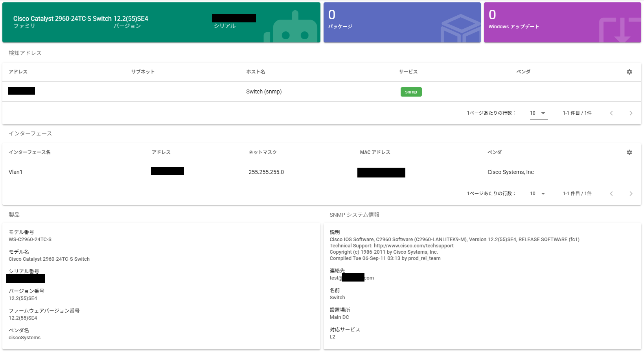Click the green snmp service badge
The image size is (644, 353).
tap(411, 92)
